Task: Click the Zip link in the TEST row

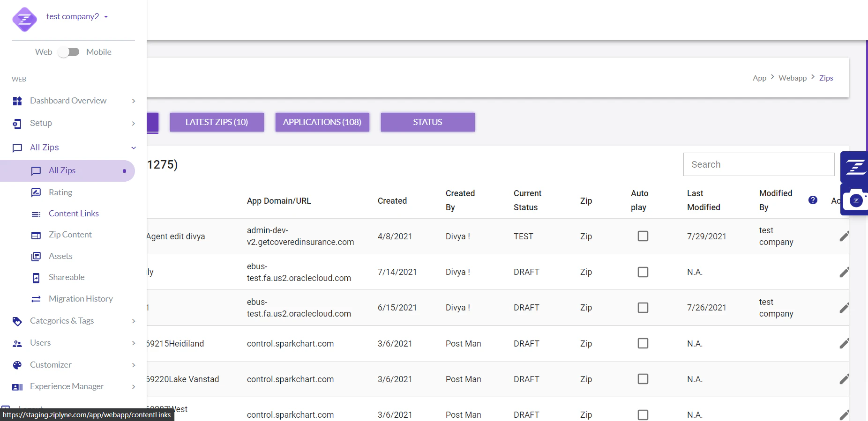Action: pos(586,236)
